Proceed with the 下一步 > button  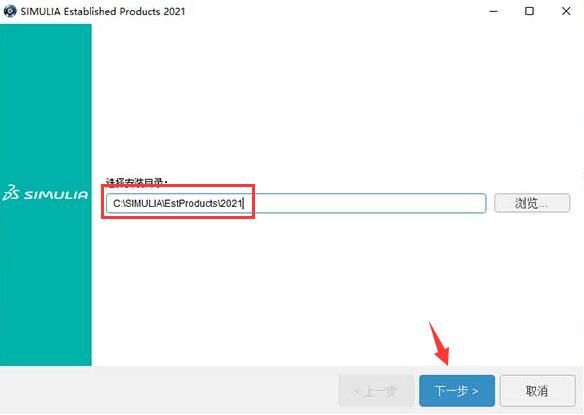click(x=457, y=391)
